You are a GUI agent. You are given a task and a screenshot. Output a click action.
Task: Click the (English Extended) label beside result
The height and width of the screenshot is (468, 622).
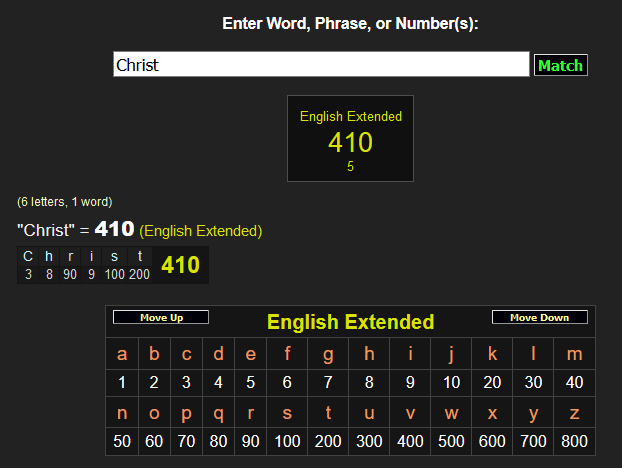201,231
